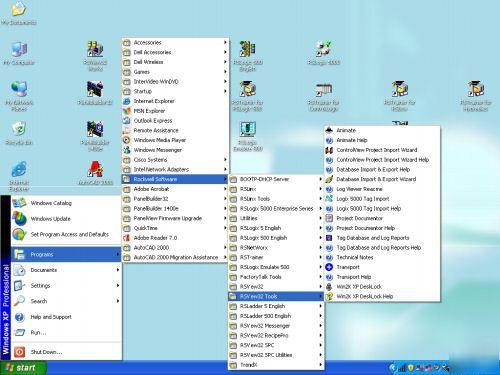Select InterVideo WinDVD menu entry
500x375 pixels.
click(x=175, y=81)
